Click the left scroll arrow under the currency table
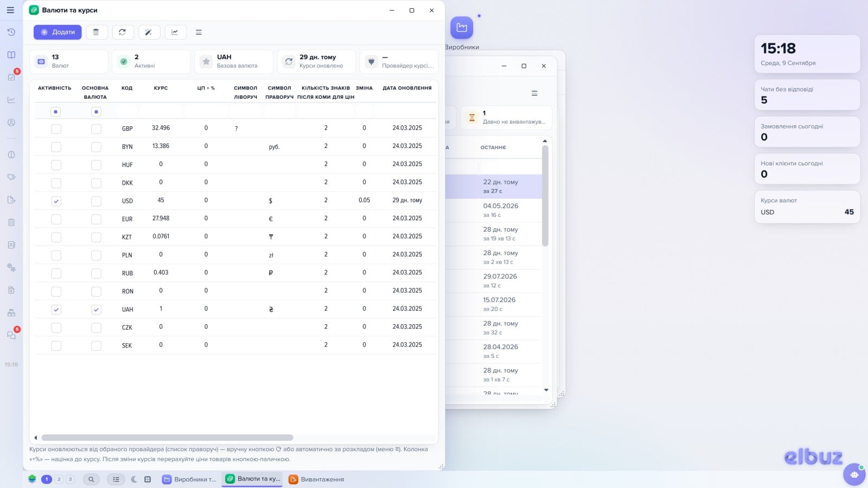The width and height of the screenshot is (868, 488). click(x=36, y=438)
